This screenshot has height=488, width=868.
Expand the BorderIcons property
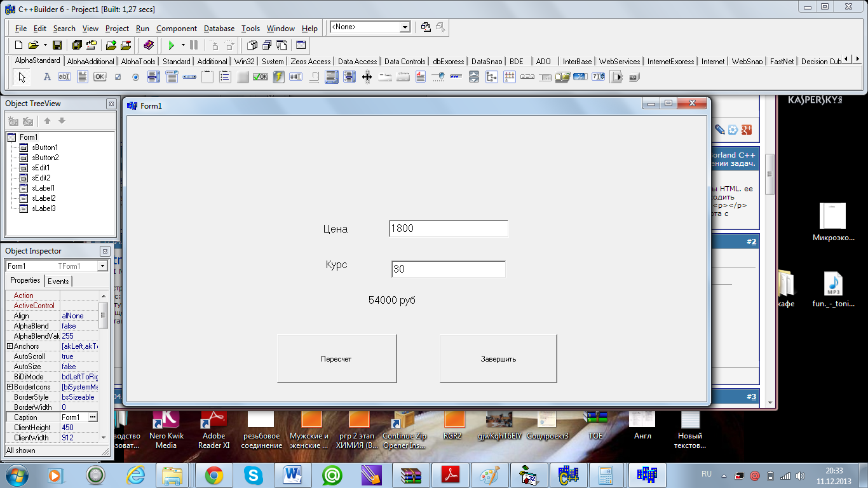click(10, 387)
